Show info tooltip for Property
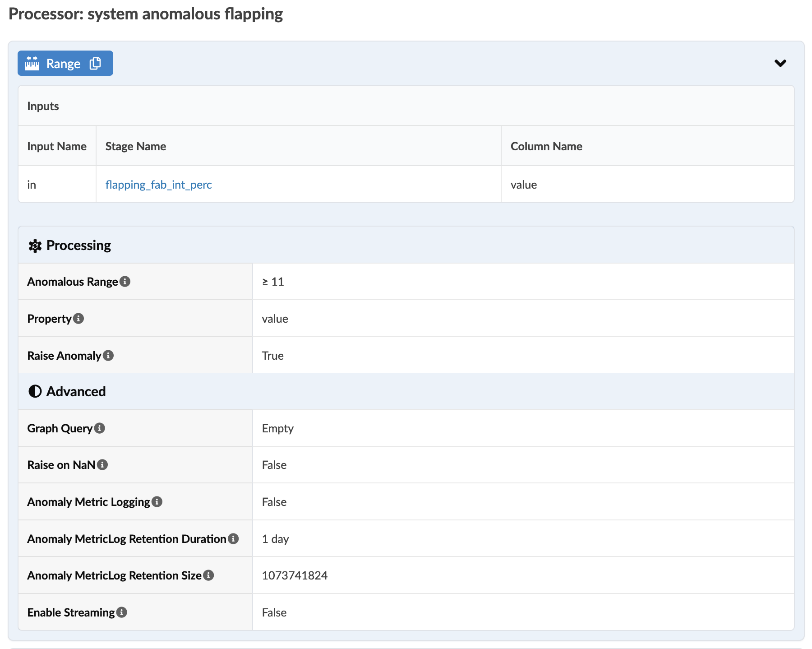The width and height of the screenshot is (812, 649). coord(78,319)
